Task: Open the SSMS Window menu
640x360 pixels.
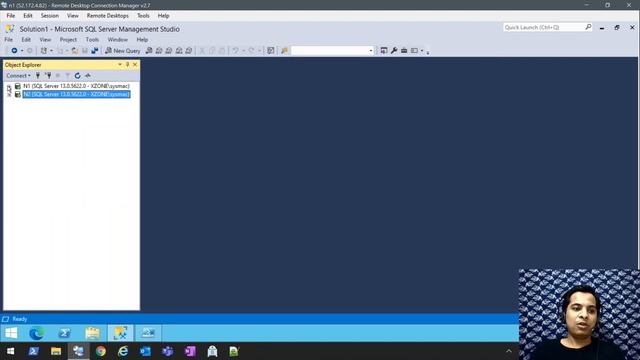Action: click(118, 40)
